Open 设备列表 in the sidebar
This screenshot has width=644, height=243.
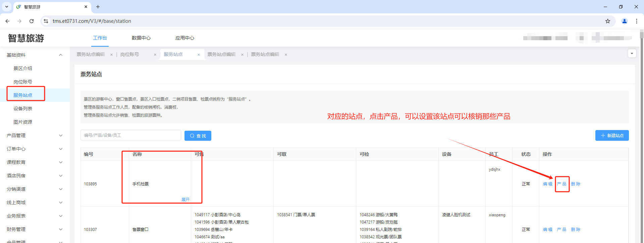coord(23,109)
